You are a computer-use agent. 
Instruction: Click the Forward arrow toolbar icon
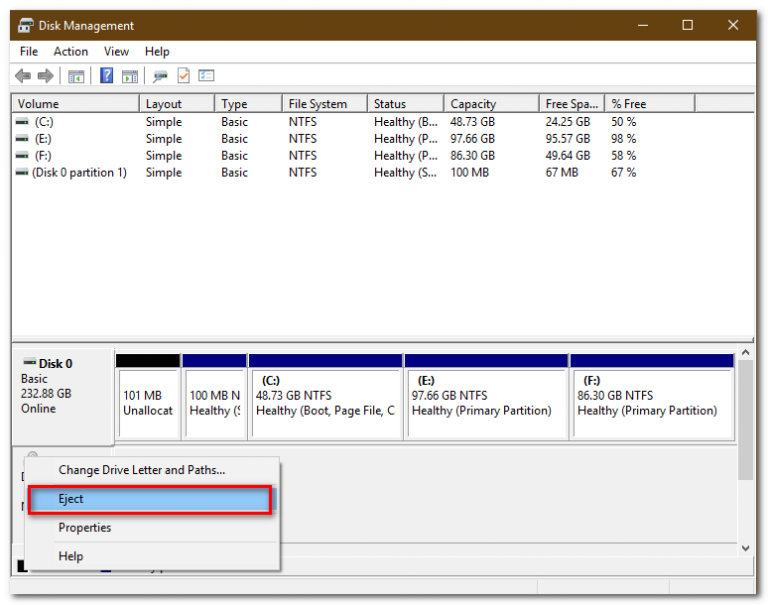click(x=46, y=76)
